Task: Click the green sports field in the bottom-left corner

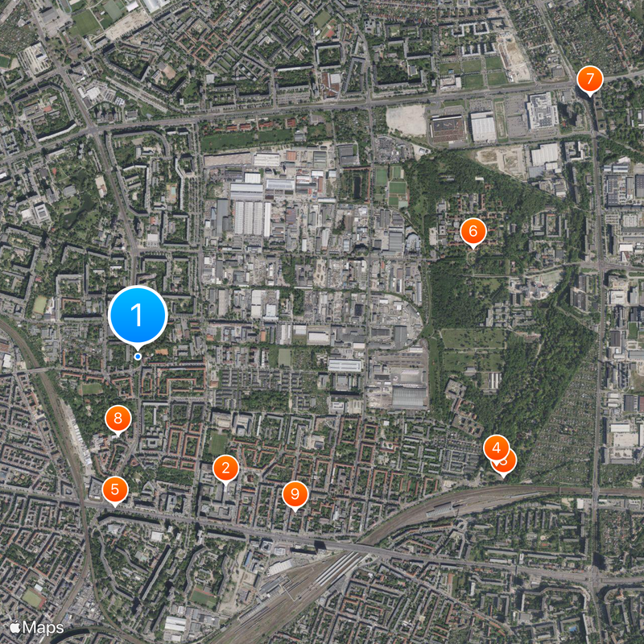Action: tap(31, 598)
